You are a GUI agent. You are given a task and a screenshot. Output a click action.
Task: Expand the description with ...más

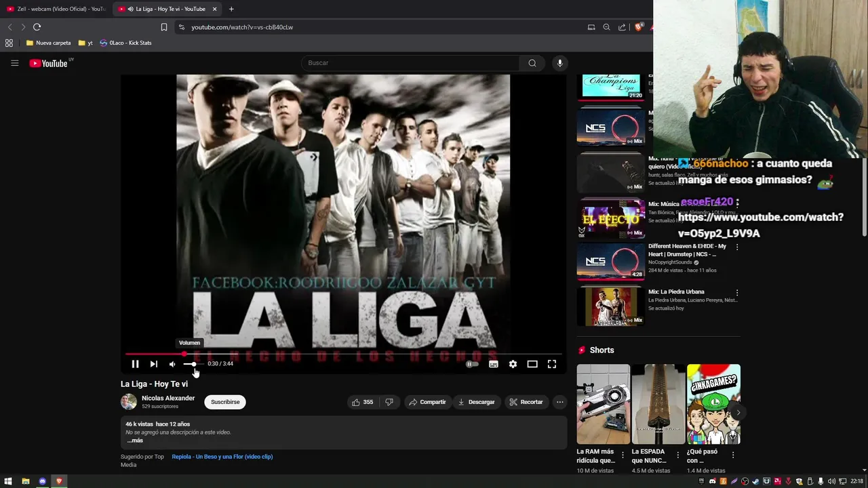[135, 441]
